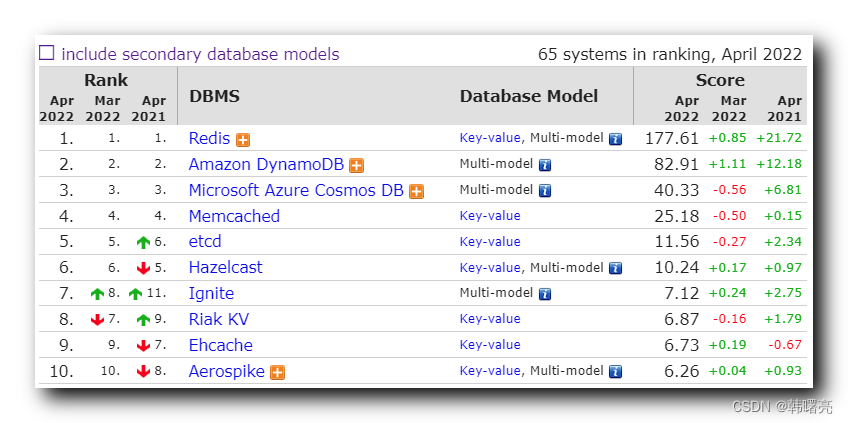Go to the etcd system page

(205, 242)
